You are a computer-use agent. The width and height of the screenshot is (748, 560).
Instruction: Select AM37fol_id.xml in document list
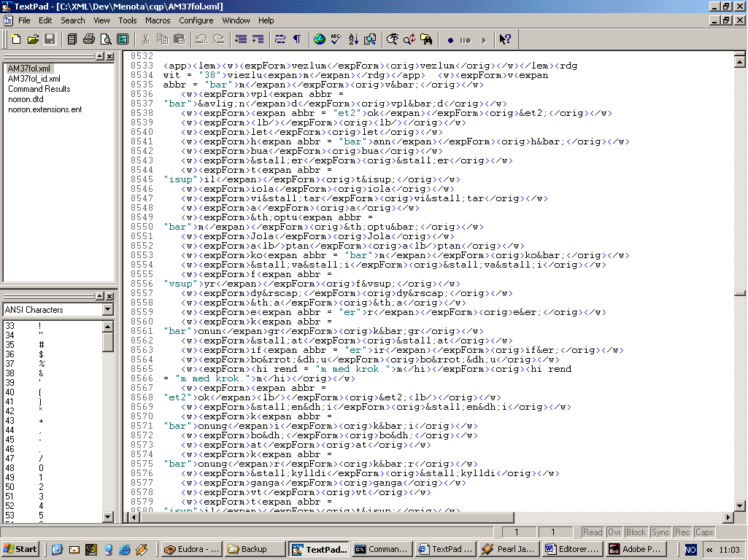point(34,79)
